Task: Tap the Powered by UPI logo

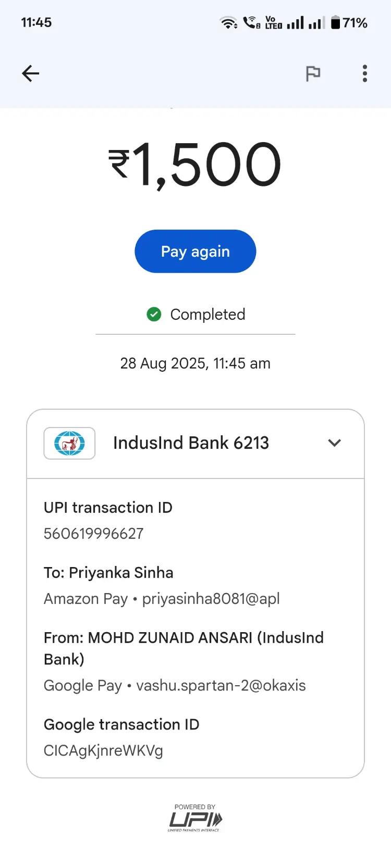Action: point(195,818)
